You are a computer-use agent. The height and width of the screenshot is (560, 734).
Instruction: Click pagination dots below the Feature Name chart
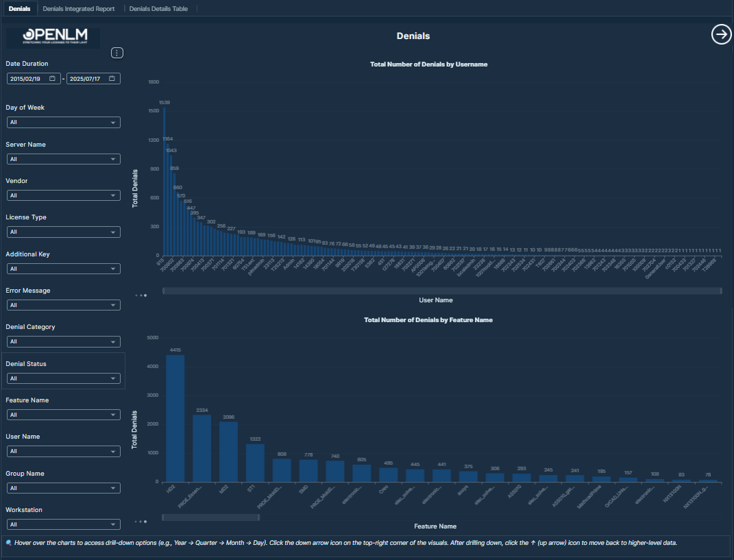[140, 522]
